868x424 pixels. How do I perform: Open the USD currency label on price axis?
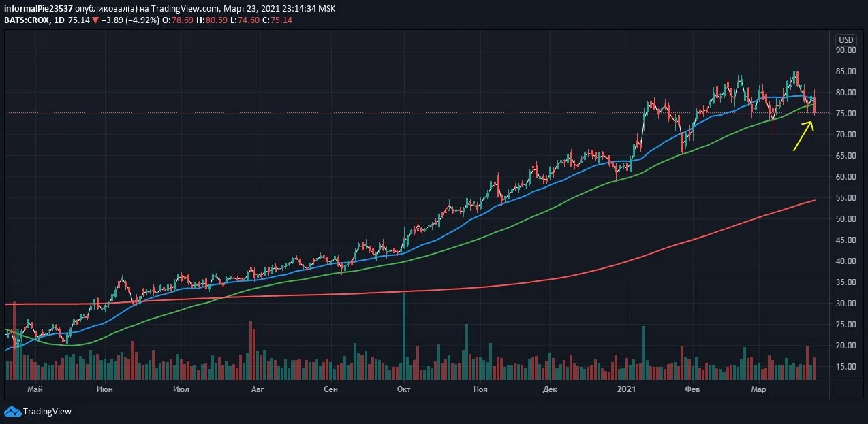[846, 39]
